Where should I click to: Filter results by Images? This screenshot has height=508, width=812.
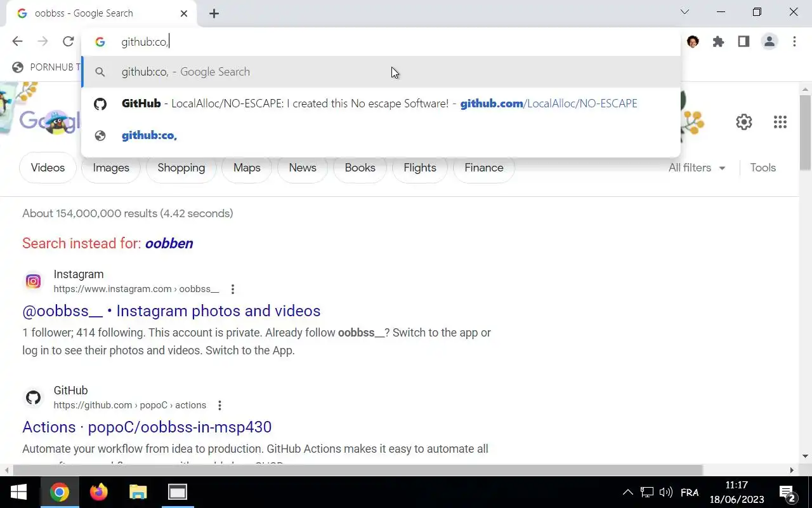pos(111,168)
